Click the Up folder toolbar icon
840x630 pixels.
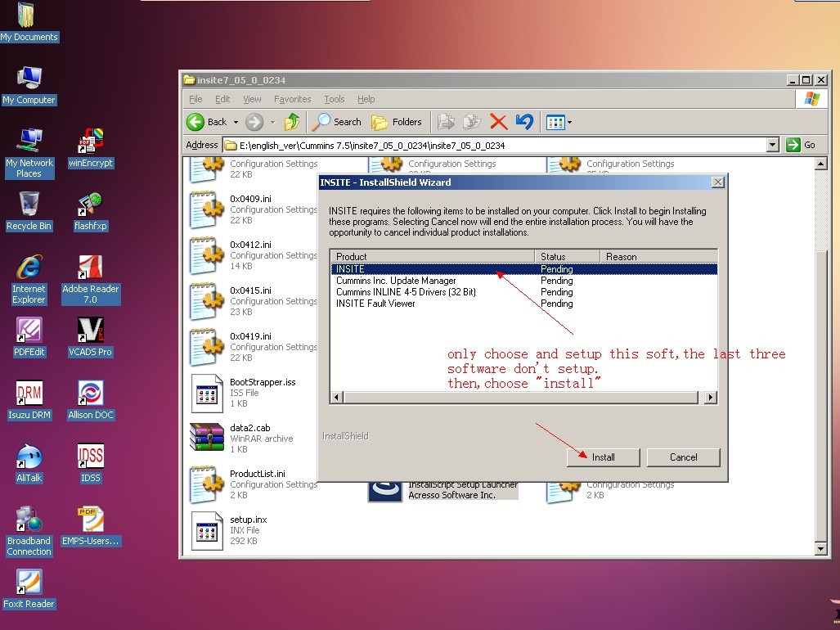[291, 122]
